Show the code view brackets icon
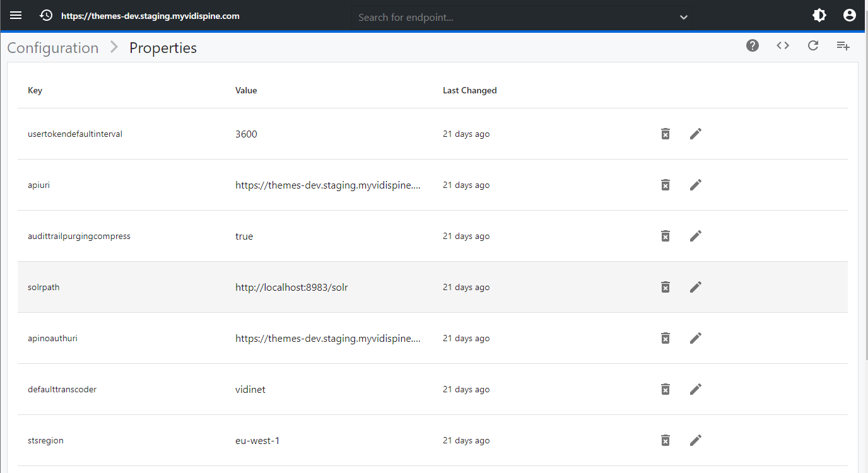 (x=783, y=45)
